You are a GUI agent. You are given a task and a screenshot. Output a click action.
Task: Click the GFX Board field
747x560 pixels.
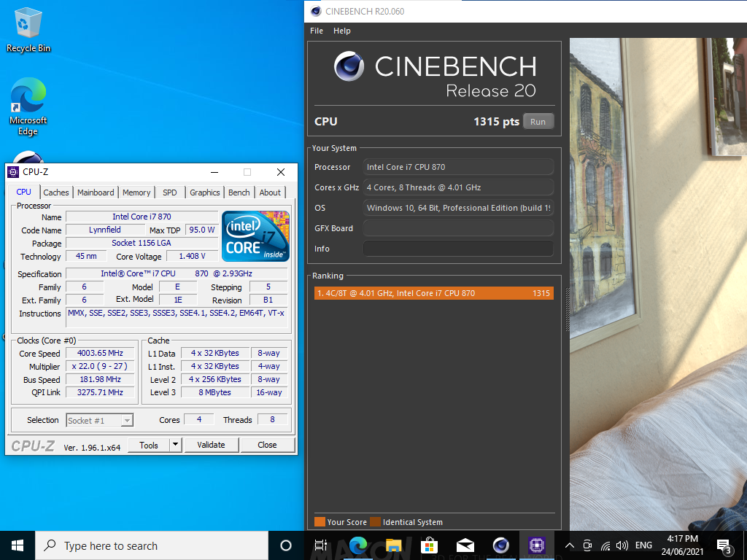click(x=458, y=228)
